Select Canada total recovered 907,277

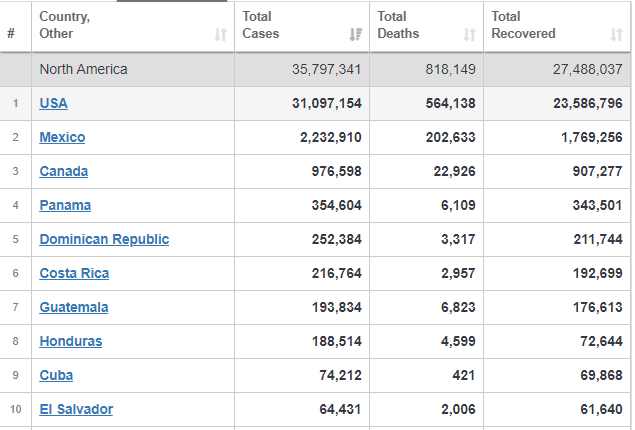(x=597, y=171)
